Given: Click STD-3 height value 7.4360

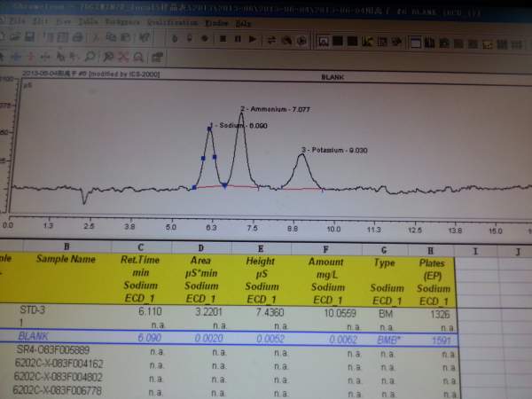Looking at the screenshot, I should 270,312.
